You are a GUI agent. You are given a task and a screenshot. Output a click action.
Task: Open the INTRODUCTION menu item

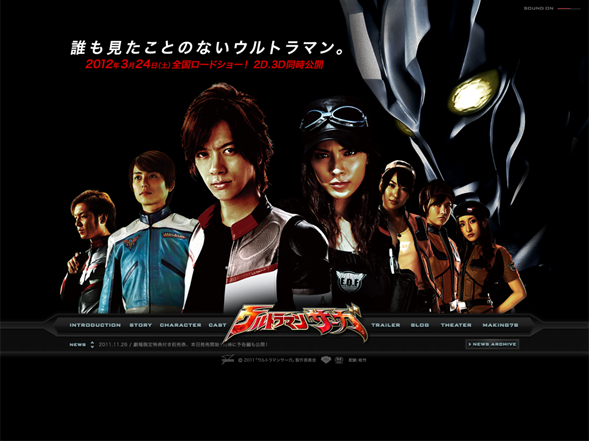pos(95,325)
